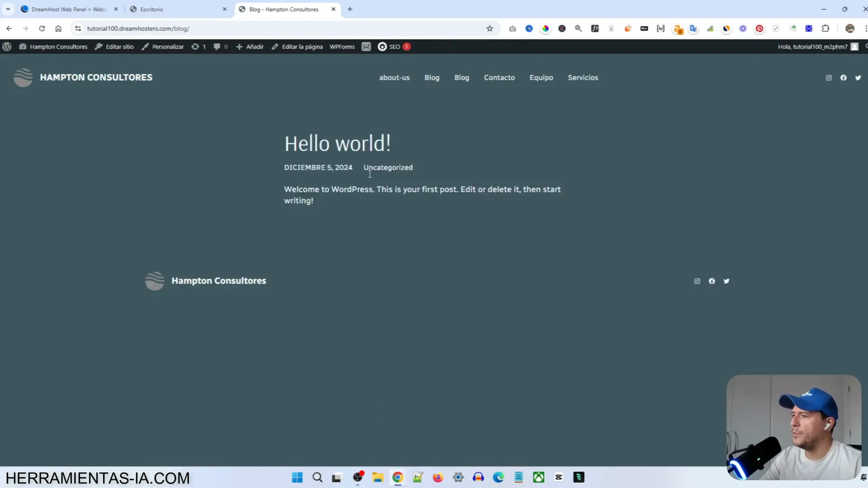Open the Chrome extensions puzzle icon
Screen dimensions: 868x488
[826, 28]
